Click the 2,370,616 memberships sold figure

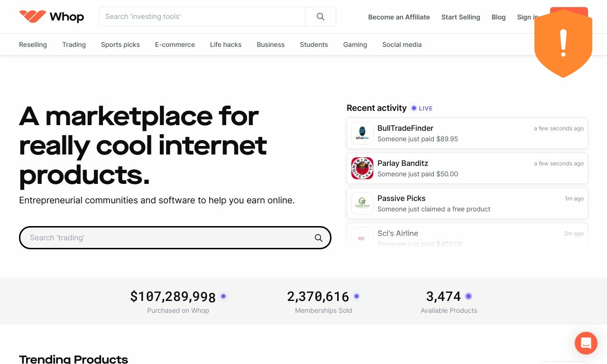click(318, 297)
